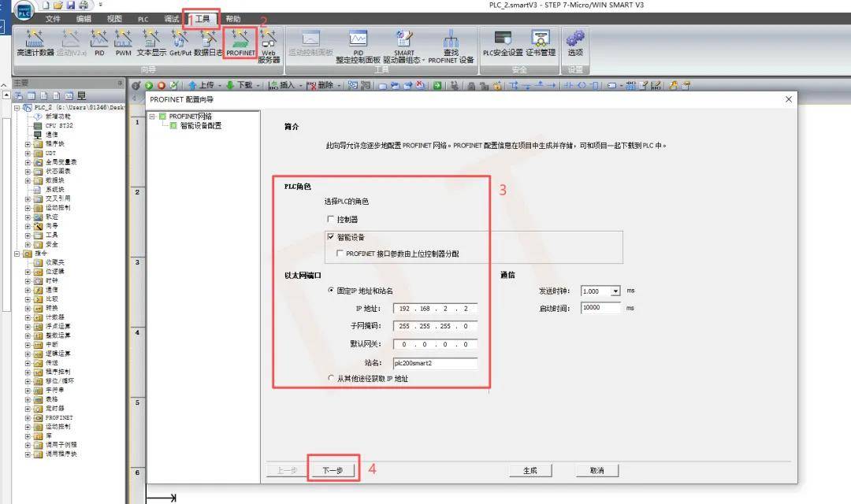Click 查找 PROFINET 设备 tool
The width and height of the screenshot is (851, 504).
[x=451, y=46]
